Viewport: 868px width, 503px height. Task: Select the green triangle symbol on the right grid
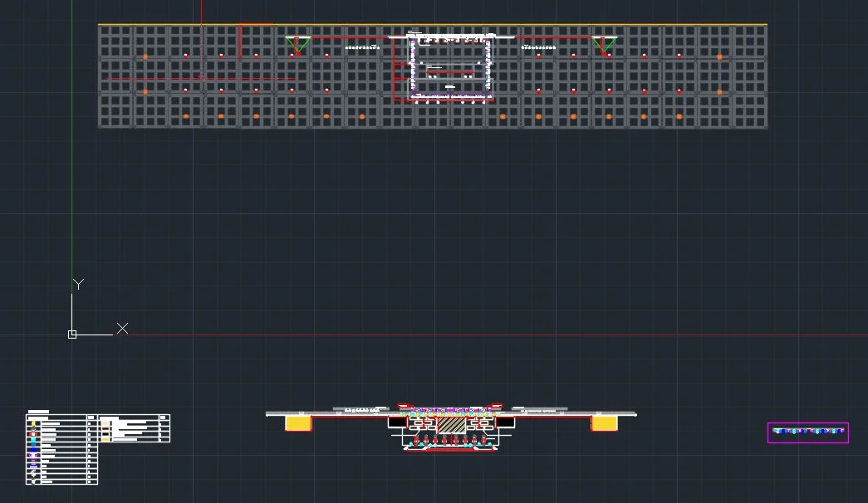[x=605, y=46]
